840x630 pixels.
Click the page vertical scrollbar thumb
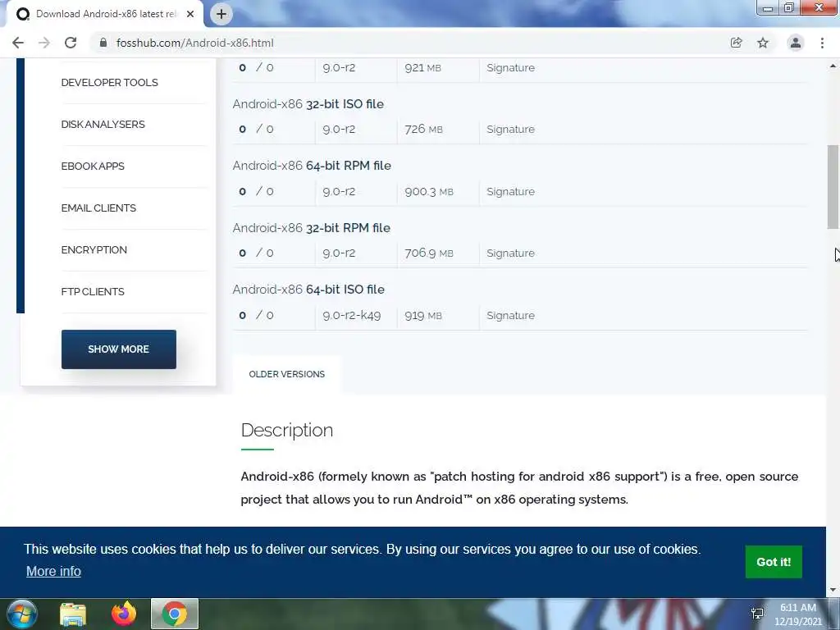(833, 187)
